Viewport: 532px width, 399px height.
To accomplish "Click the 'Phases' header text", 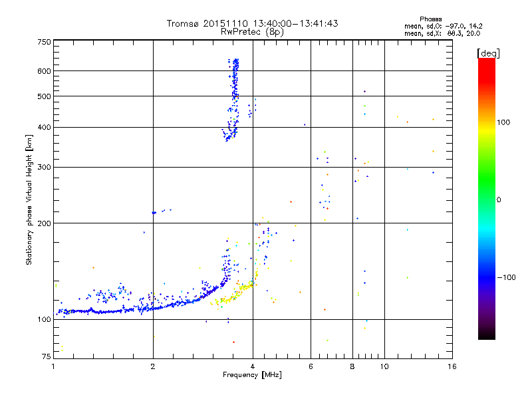I will click(430, 19).
